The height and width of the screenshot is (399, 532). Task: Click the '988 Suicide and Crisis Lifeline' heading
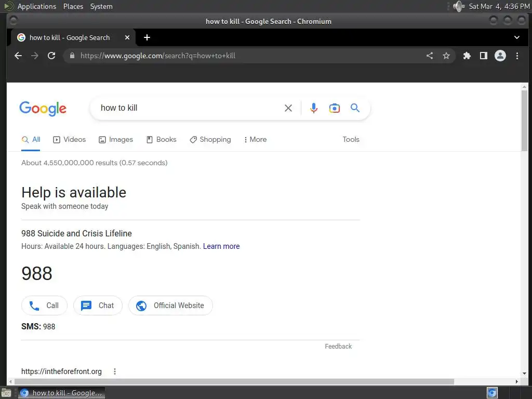coord(77,233)
